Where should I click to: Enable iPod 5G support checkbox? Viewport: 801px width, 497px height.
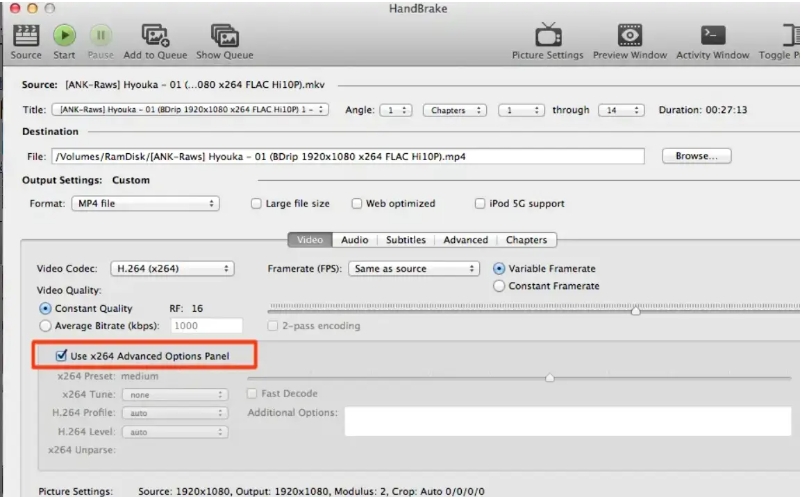480,204
